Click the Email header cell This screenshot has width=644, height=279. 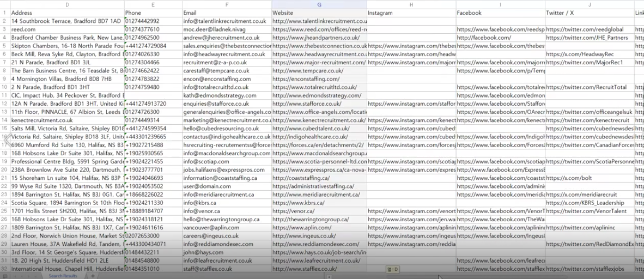tap(227, 13)
